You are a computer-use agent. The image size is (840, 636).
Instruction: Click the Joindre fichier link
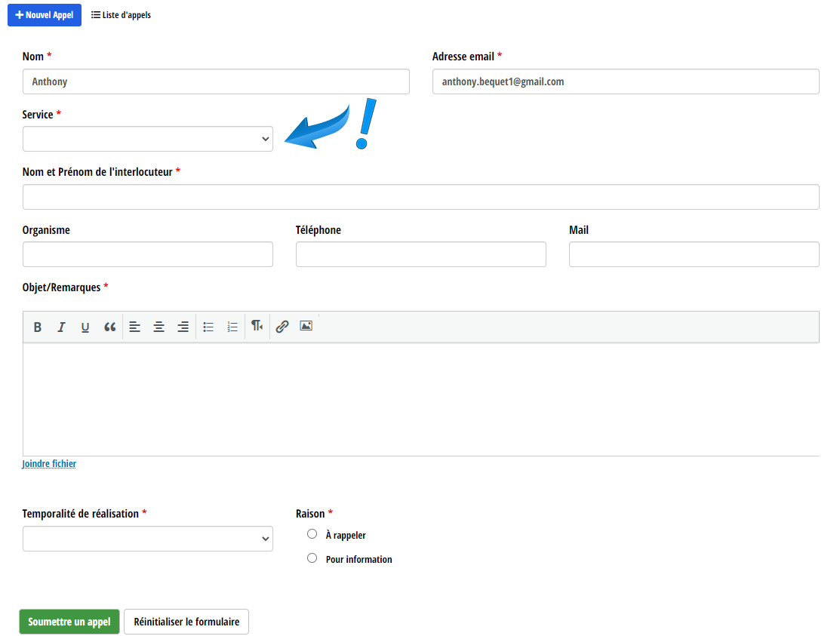tap(49, 464)
